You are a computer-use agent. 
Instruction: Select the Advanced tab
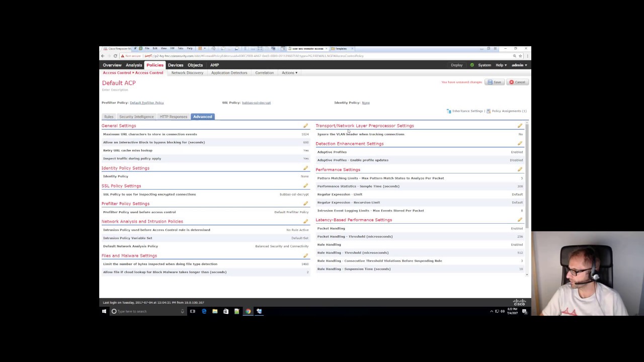pyautogui.click(x=203, y=117)
